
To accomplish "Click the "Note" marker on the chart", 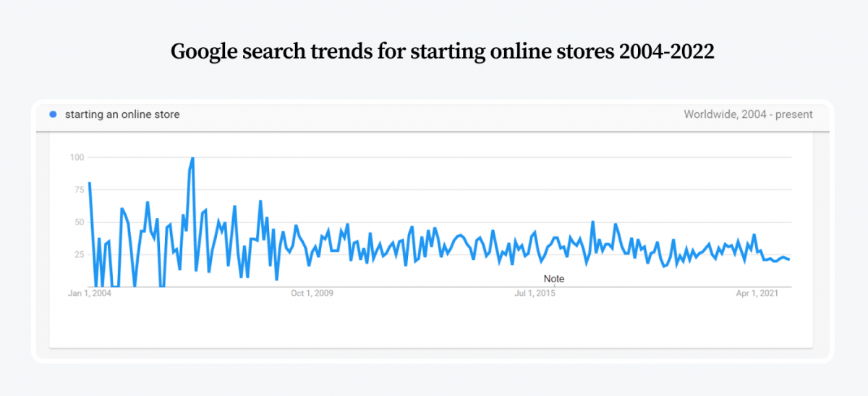I will [554, 279].
